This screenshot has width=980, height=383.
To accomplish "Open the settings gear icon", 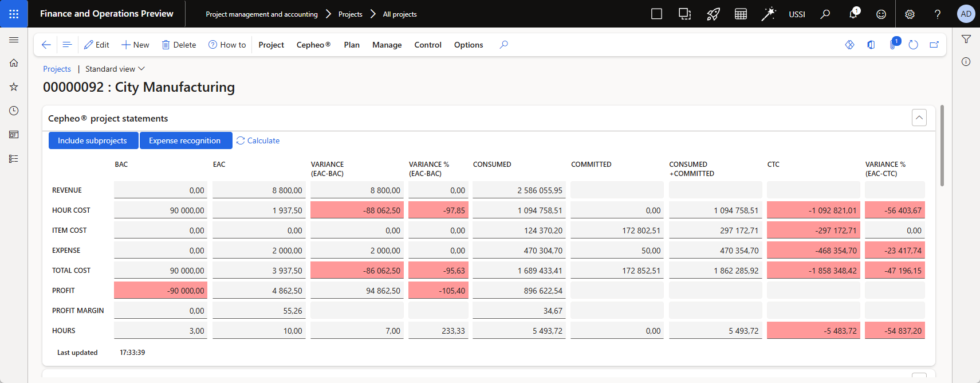I will [x=910, y=14].
